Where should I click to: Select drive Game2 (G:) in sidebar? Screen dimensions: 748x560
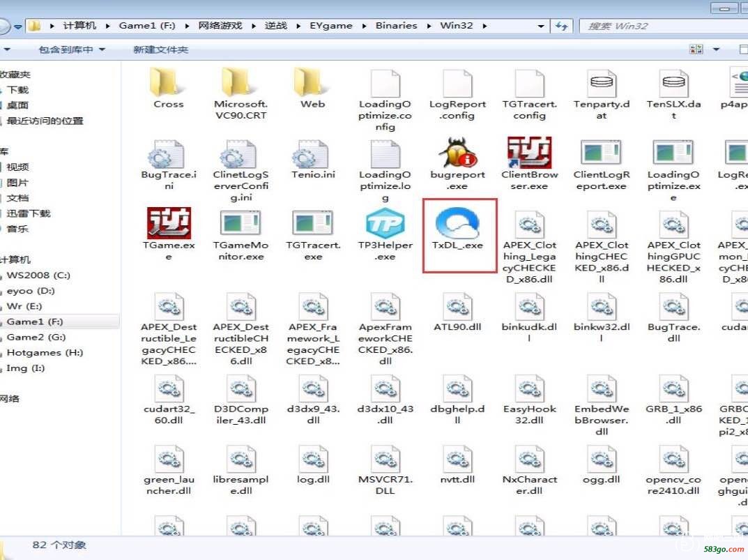click(x=36, y=337)
